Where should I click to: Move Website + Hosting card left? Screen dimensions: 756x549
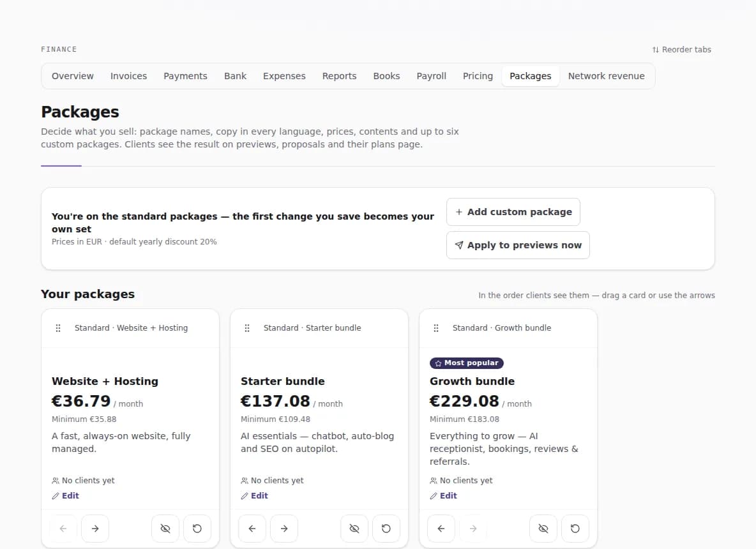pos(63,529)
